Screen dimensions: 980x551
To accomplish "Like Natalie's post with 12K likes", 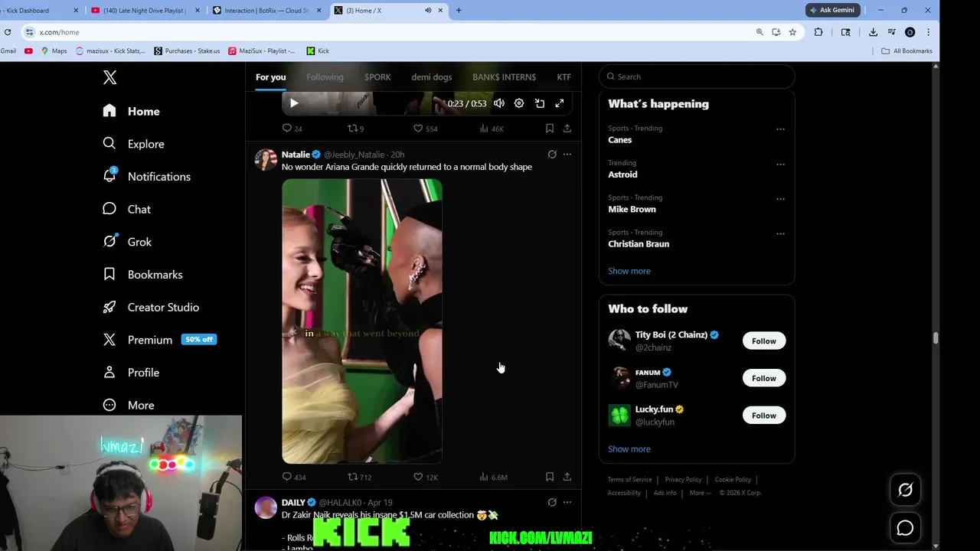I will tap(426, 477).
